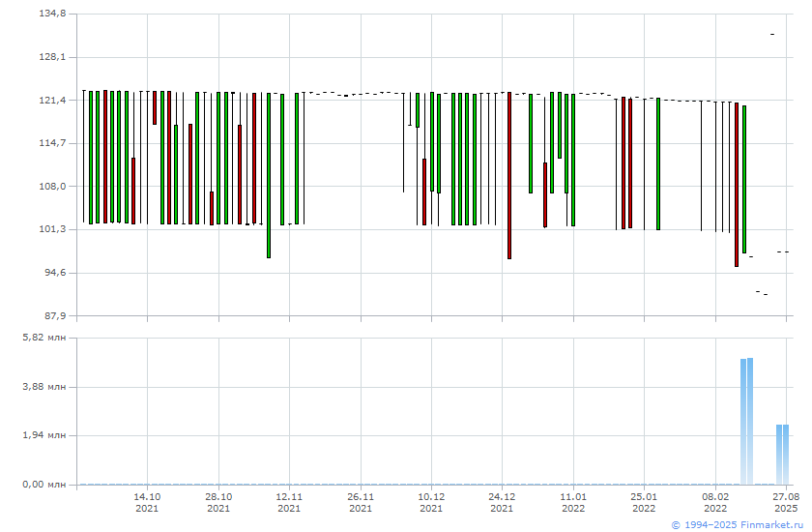Click the 11.01 2022 date label
Screen dimensions: 812x532
573,502
